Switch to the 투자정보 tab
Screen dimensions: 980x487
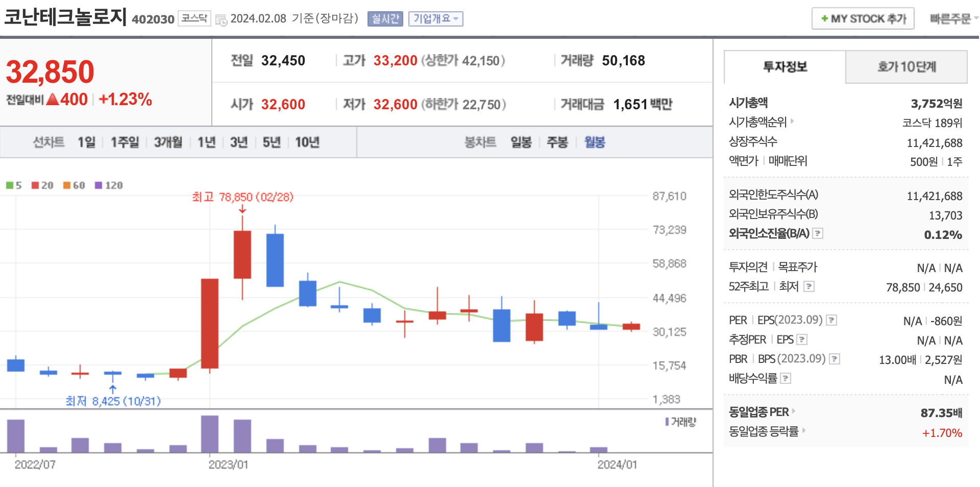pyautogui.click(x=785, y=67)
